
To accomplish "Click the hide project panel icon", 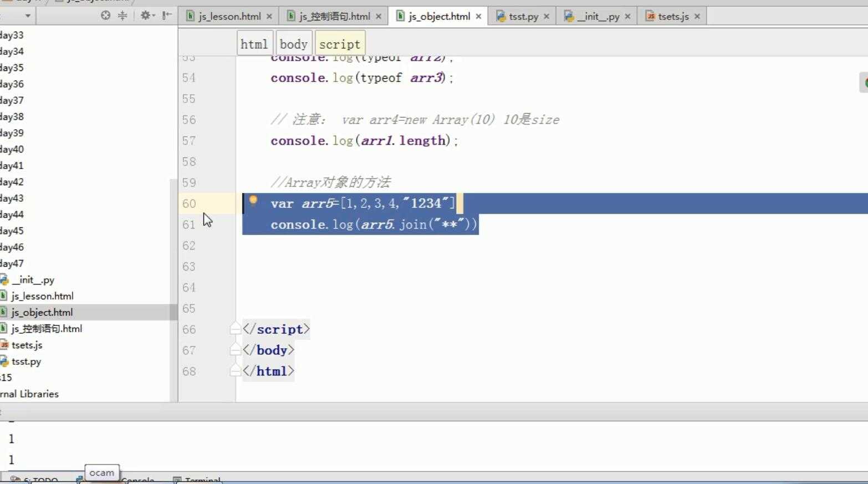I will (x=167, y=16).
